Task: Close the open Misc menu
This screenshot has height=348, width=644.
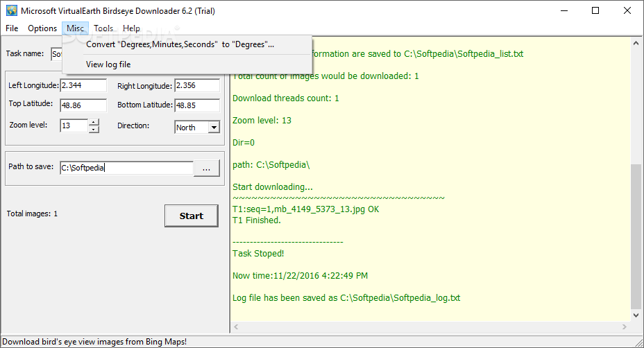Action: (x=75, y=28)
